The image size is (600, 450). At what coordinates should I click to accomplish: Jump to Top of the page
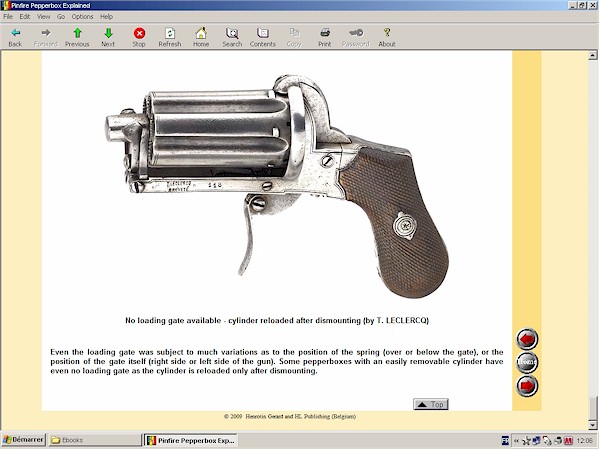pos(430,404)
